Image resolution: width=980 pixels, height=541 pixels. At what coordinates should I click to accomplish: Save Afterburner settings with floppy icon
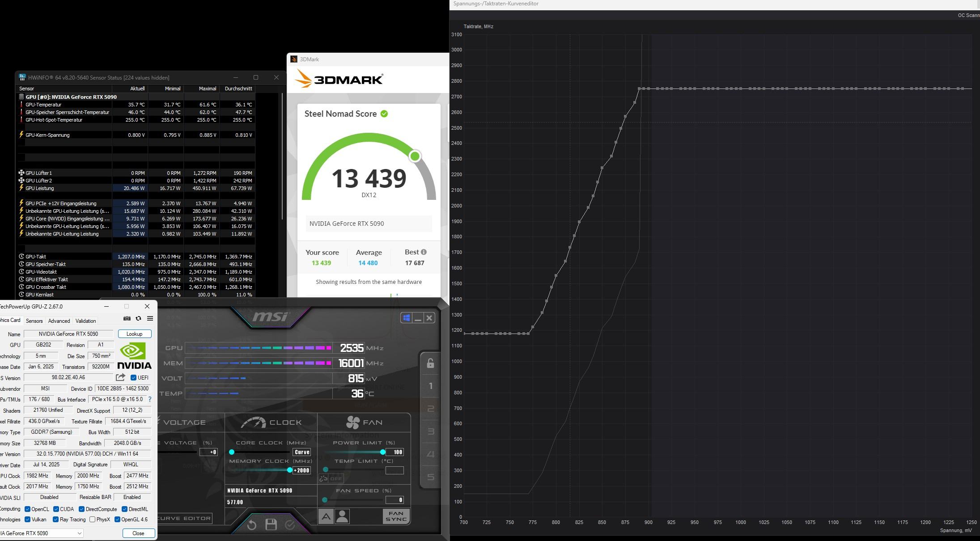point(271,524)
